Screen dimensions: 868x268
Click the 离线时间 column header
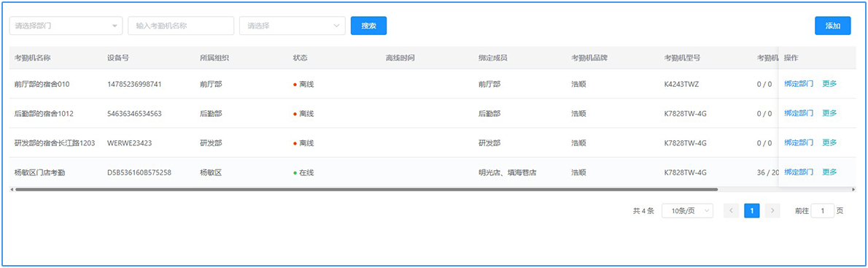(400, 58)
